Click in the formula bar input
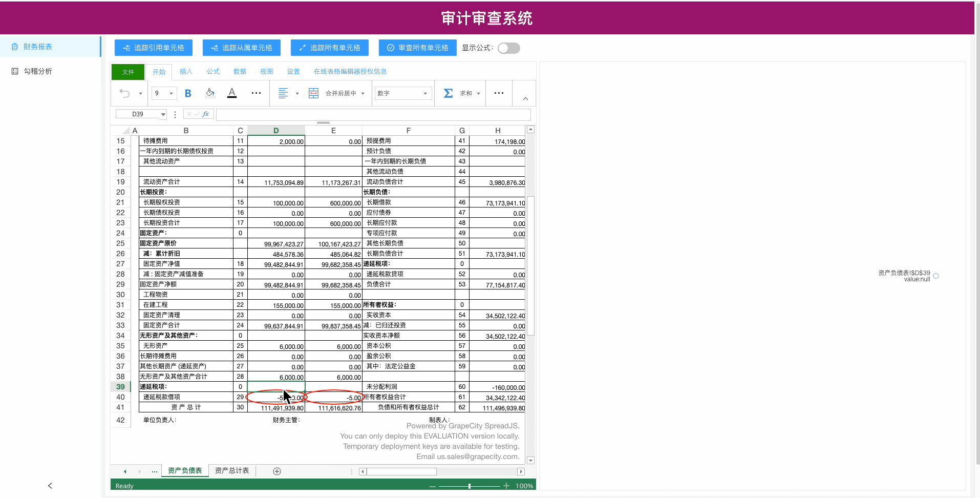 373,115
